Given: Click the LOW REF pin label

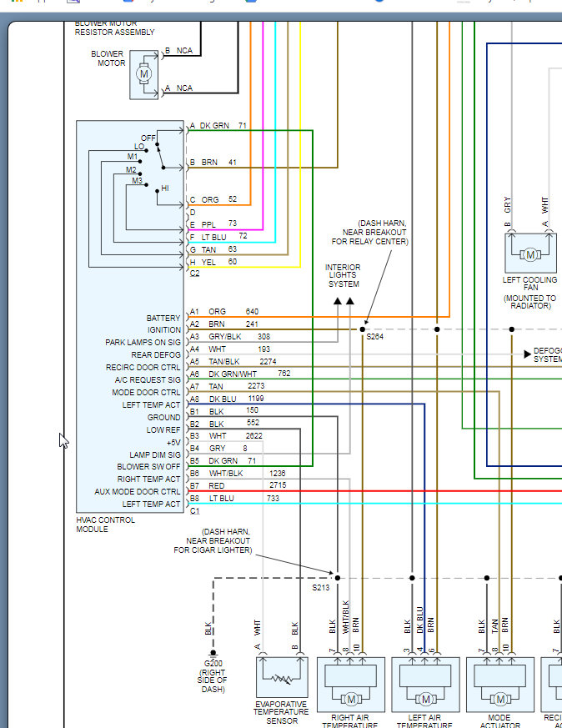Looking at the screenshot, I should tap(163, 430).
